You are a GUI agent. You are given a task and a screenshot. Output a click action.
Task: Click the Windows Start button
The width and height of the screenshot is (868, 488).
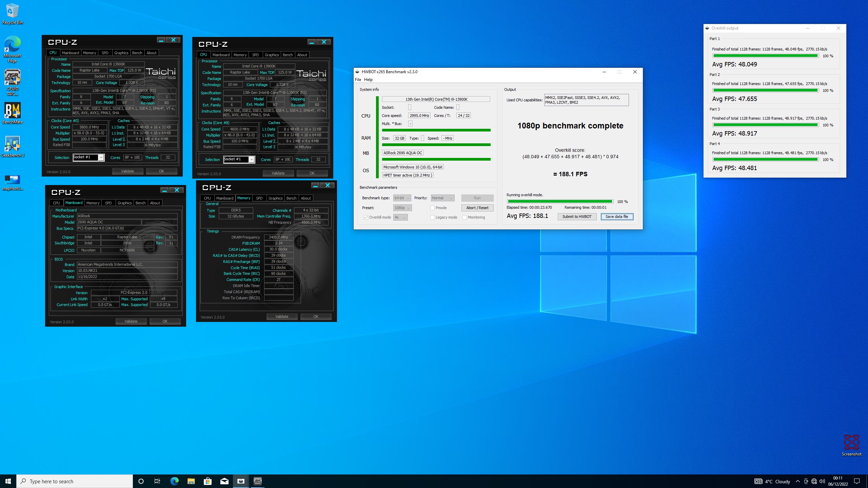point(8,481)
